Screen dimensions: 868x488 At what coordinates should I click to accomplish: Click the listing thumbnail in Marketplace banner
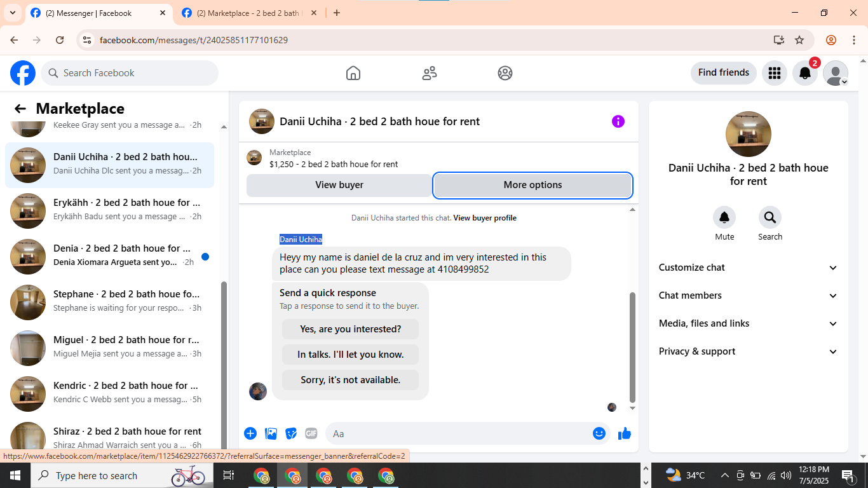254,158
